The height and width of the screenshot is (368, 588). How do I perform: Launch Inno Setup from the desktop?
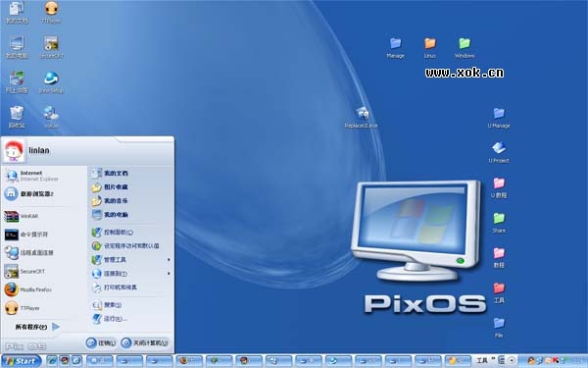[51, 81]
